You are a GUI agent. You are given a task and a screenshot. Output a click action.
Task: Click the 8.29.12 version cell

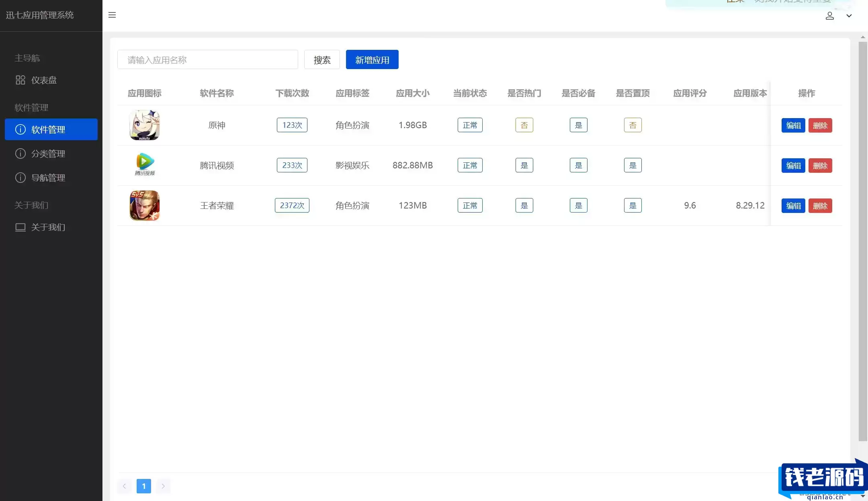pos(750,205)
